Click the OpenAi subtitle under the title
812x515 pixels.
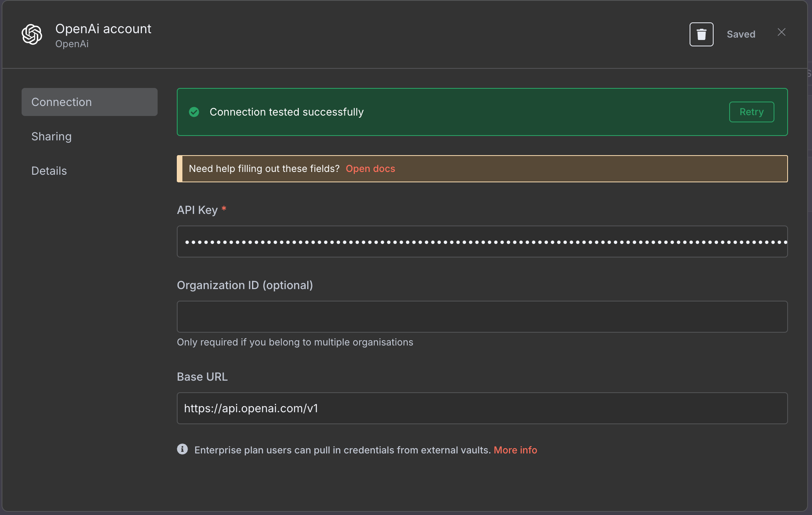[x=72, y=44]
